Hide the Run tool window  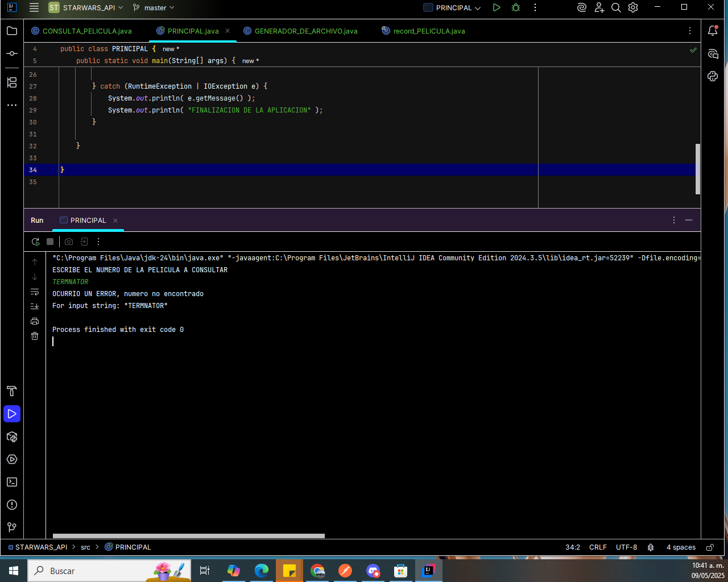coord(689,220)
